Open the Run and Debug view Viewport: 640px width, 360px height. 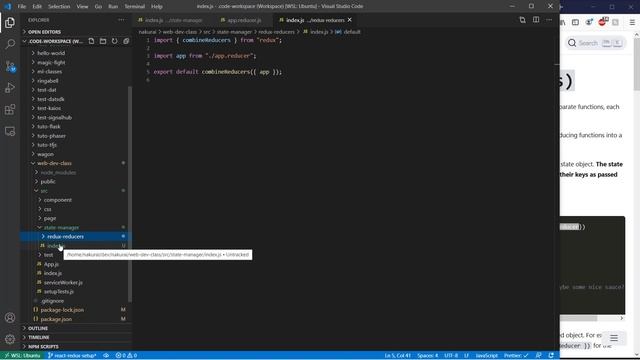[x=10, y=88]
